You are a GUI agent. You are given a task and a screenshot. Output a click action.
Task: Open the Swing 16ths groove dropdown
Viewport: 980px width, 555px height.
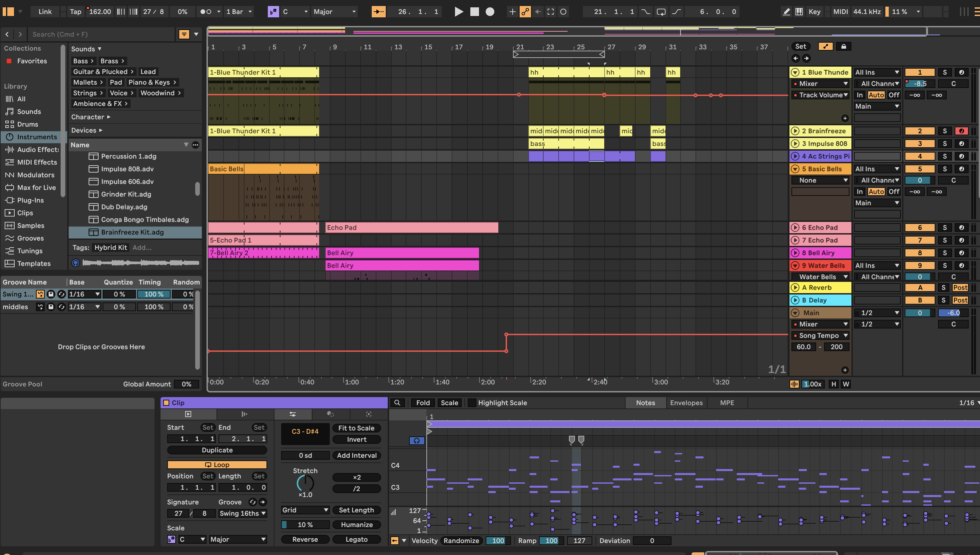[x=242, y=513]
